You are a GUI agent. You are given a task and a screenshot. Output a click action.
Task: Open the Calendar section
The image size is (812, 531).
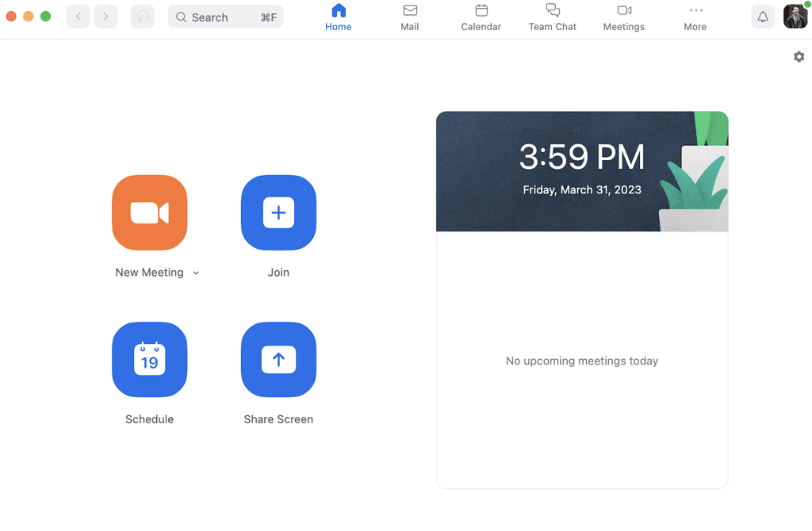[481, 17]
